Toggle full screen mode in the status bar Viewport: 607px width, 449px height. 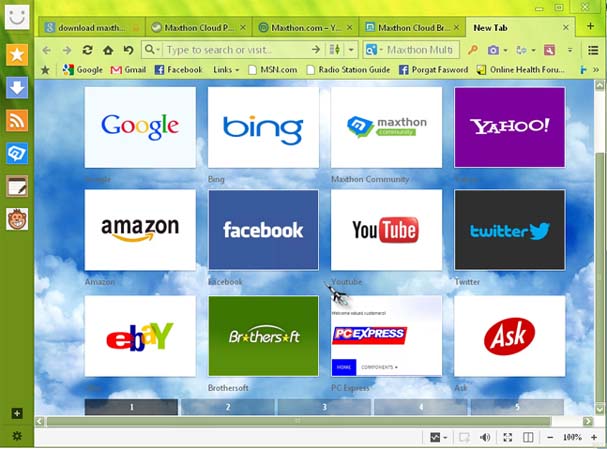point(508,437)
